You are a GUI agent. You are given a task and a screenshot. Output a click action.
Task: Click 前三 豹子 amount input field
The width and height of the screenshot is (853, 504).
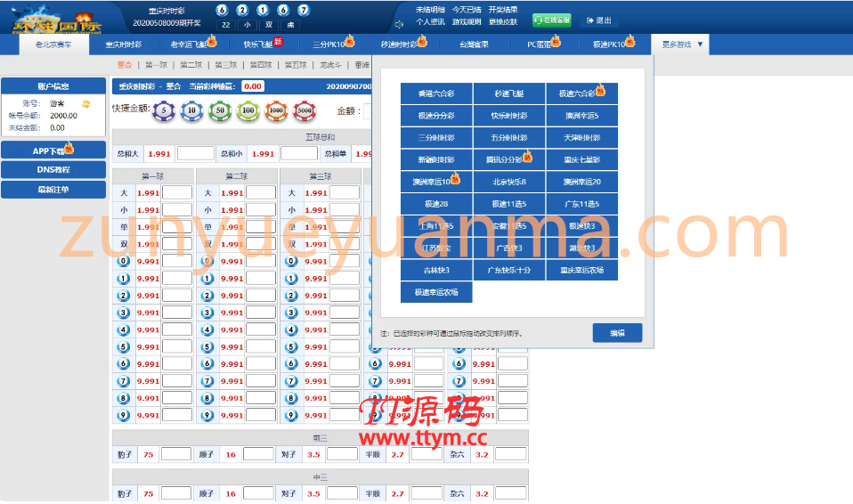coord(175,454)
